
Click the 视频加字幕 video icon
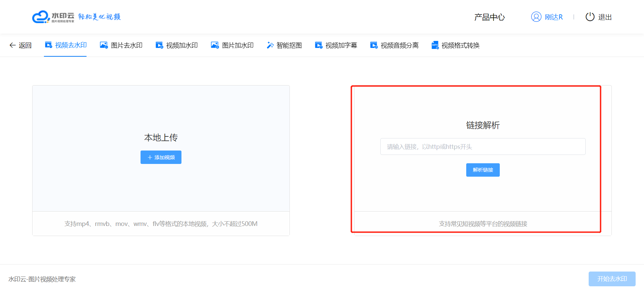(x=319, y=45)
